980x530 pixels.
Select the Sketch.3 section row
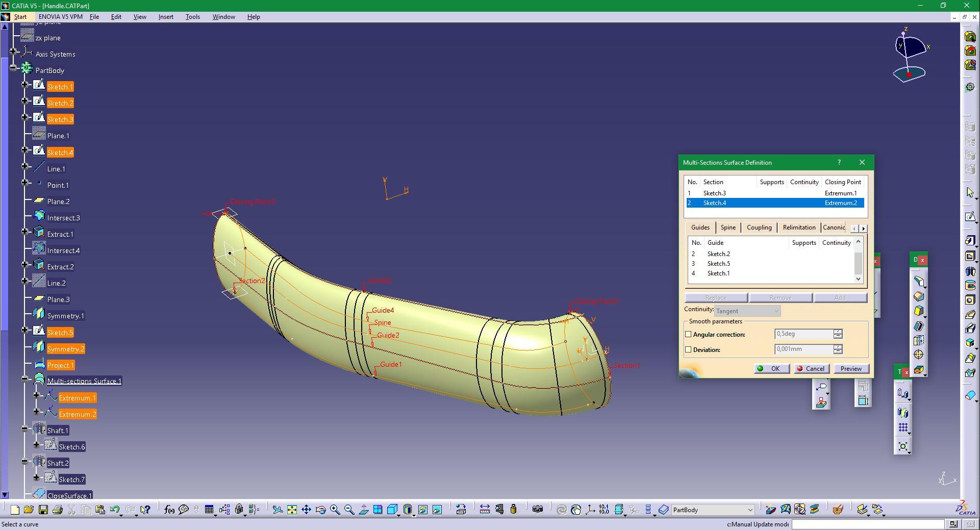[x=775, y=193]
